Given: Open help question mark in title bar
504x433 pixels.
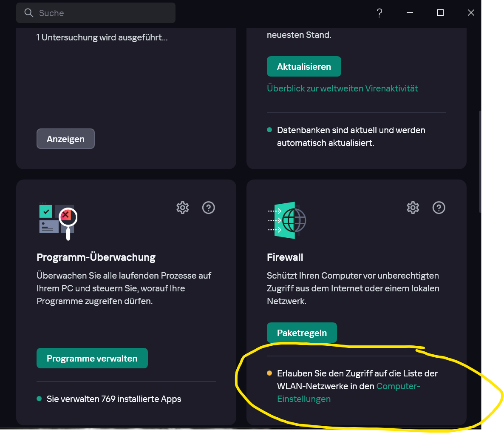Looking at the screenshot, I should pos(379,13).
